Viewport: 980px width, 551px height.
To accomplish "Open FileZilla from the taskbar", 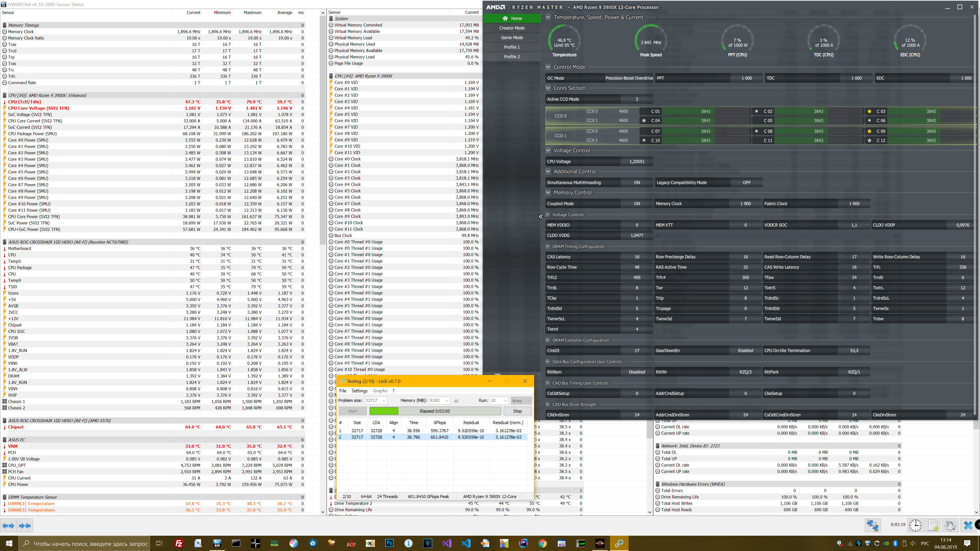I will 179,543.
